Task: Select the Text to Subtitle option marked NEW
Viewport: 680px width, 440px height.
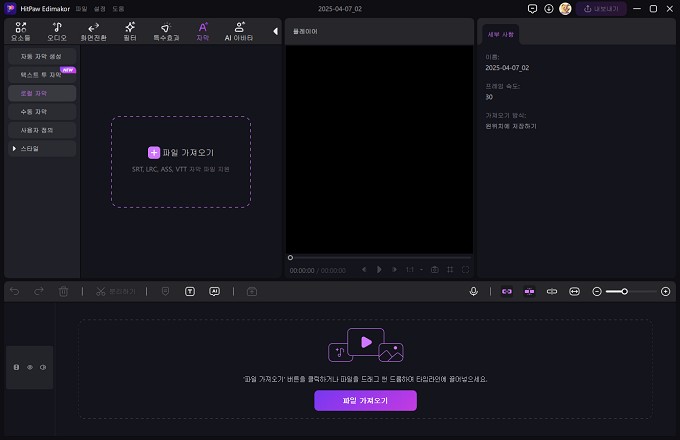Action: 42,75
